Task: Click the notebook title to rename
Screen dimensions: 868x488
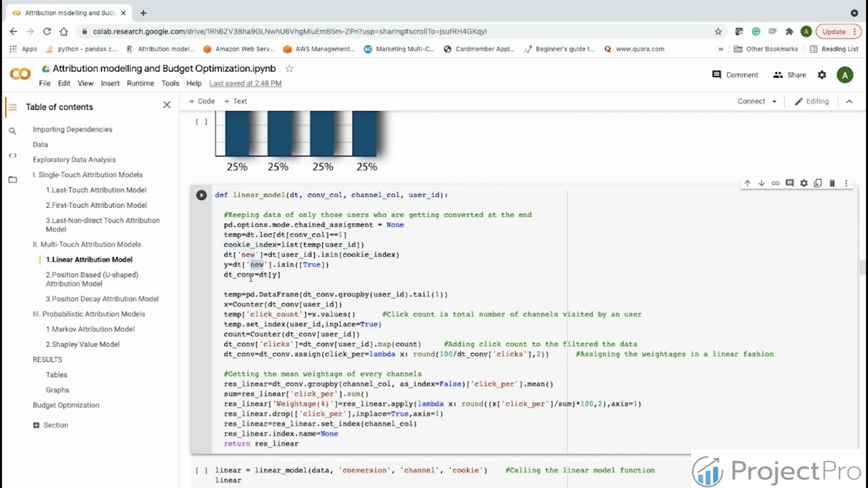Action: pos(164,68)
